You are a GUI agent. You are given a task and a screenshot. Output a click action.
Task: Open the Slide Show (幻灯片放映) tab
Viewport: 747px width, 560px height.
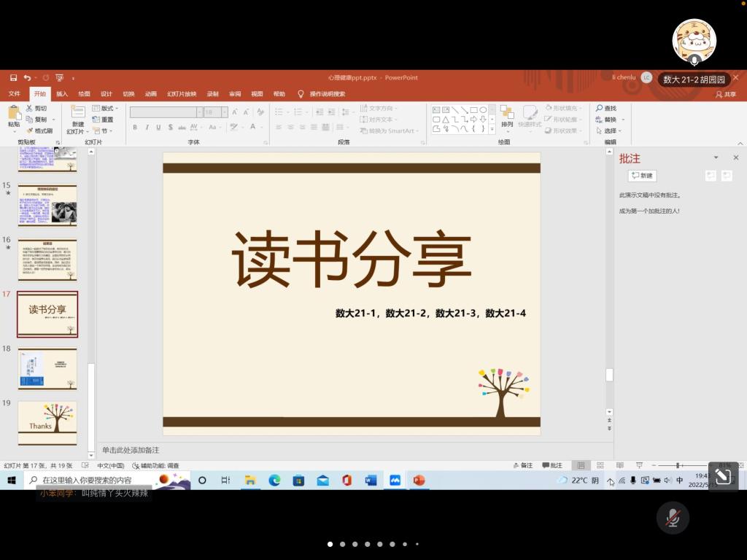coord(182,94)
